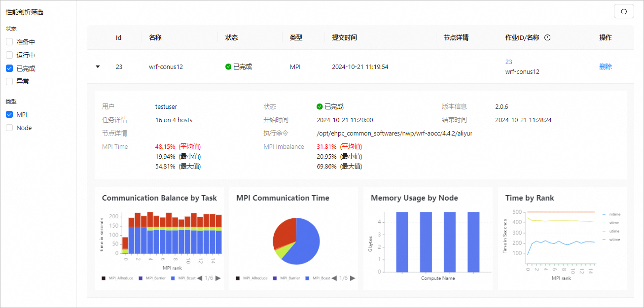This screenshot has height=308, width=644.
Task: Enable the 准备中 status checkbox
Action: coord(9,42)
